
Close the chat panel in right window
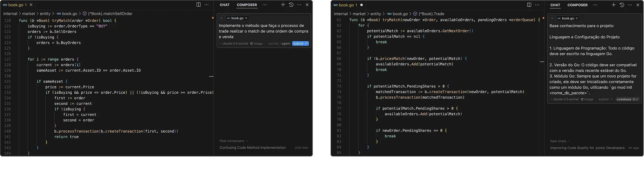[x=638, y=5]
